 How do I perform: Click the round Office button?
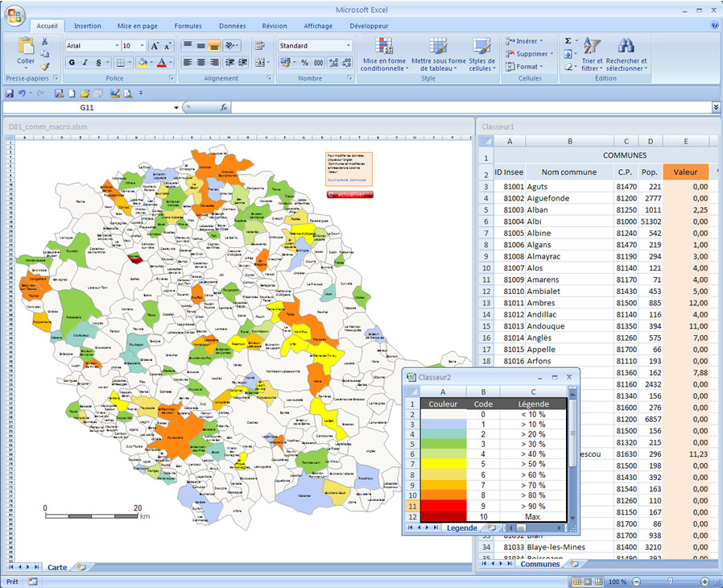click(x=14, y=15)
